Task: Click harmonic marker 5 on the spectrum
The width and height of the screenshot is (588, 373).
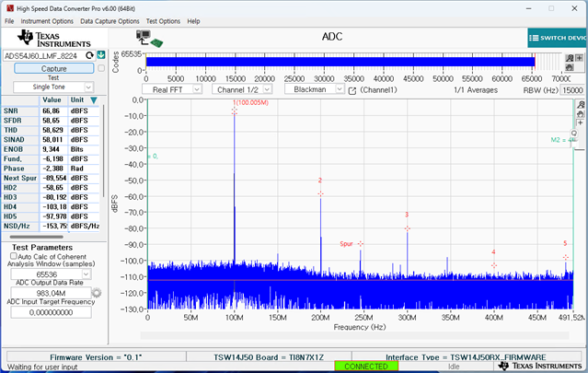Action: (566, 257)
